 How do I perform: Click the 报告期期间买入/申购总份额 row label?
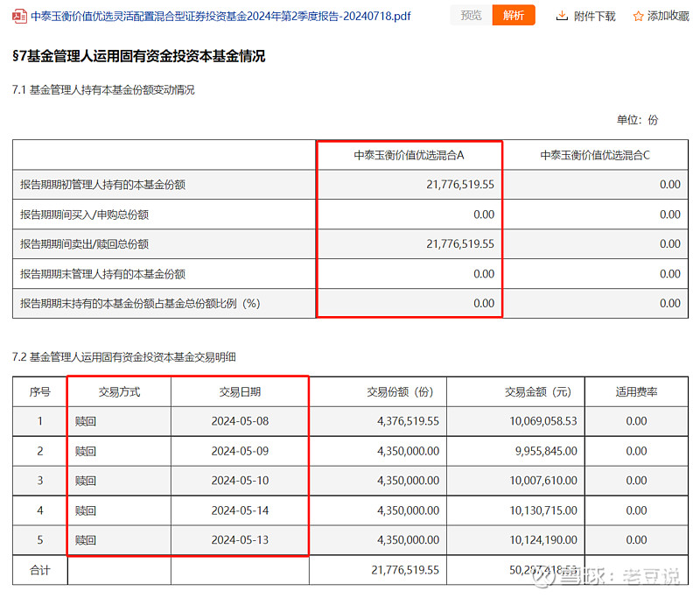pyautogui.click(x=84, y=215)
